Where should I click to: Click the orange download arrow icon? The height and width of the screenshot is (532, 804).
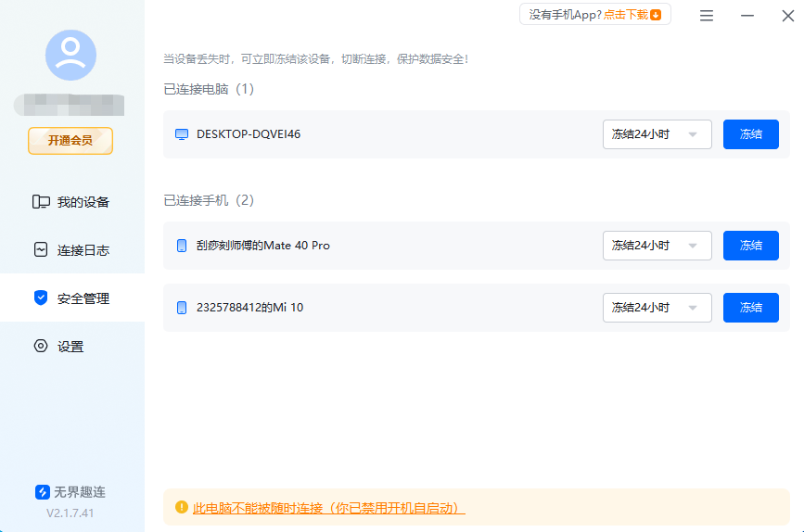tap(656, 15)
